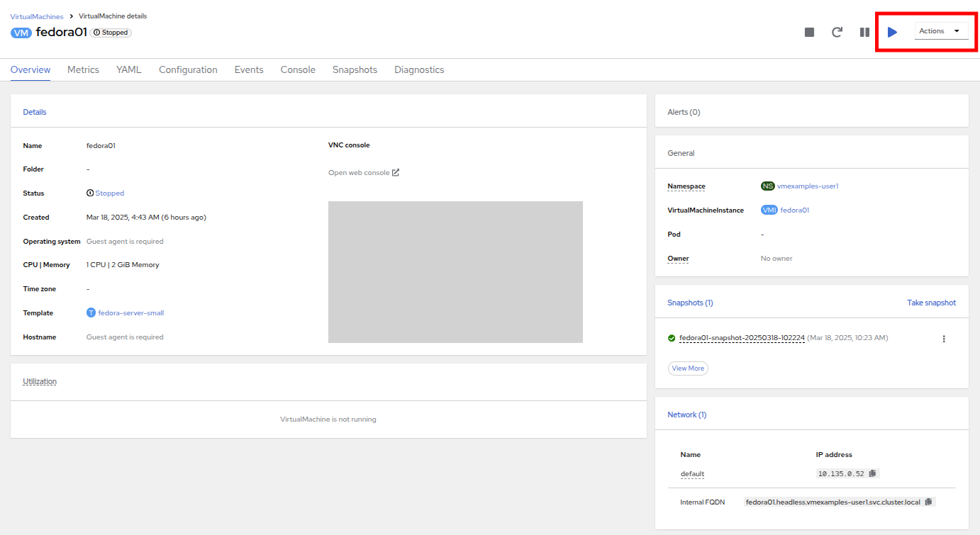Go to VirtualMachines breadcrumb

37,16
